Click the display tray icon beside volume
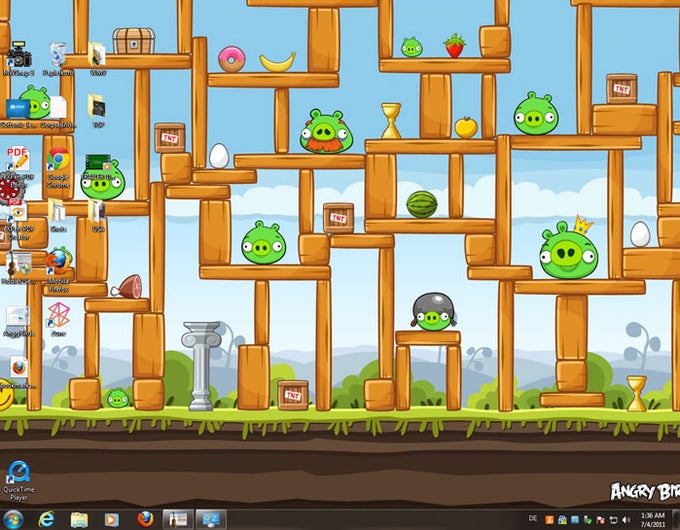The height and width of the screenshot is (530, 680). tap(614, 520)
